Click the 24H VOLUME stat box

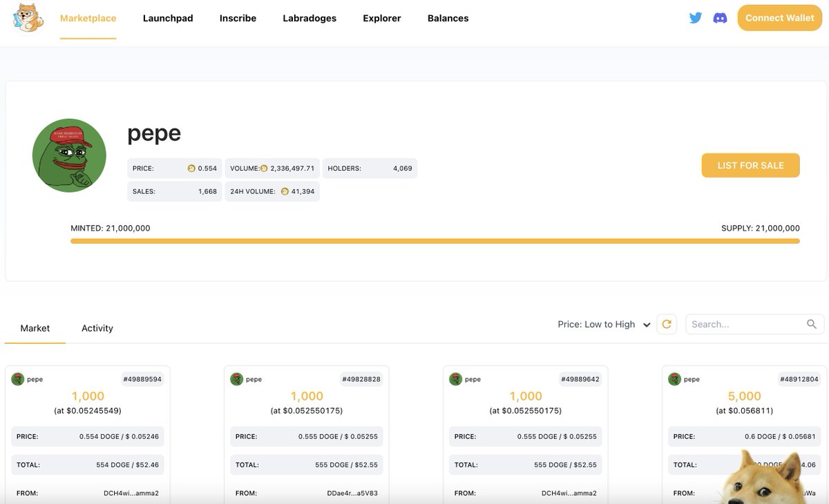pos(272,191)
